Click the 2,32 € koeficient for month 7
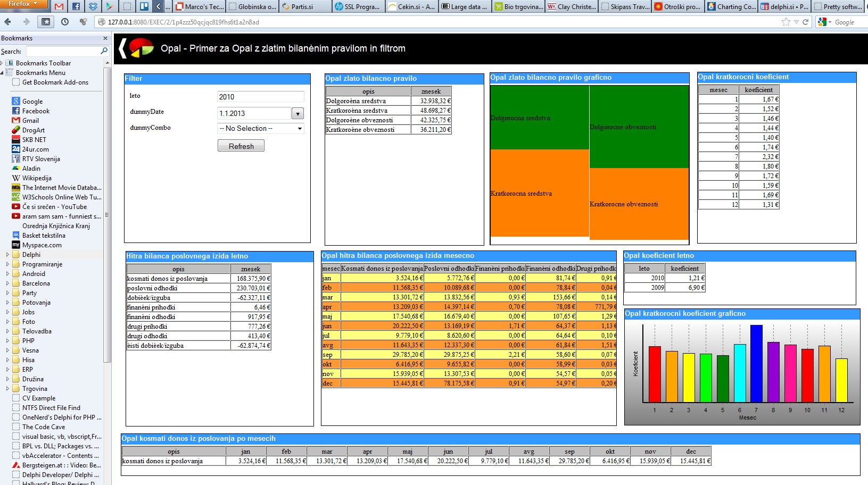Viewport: 868px width, 485px height. coord(759,156)
